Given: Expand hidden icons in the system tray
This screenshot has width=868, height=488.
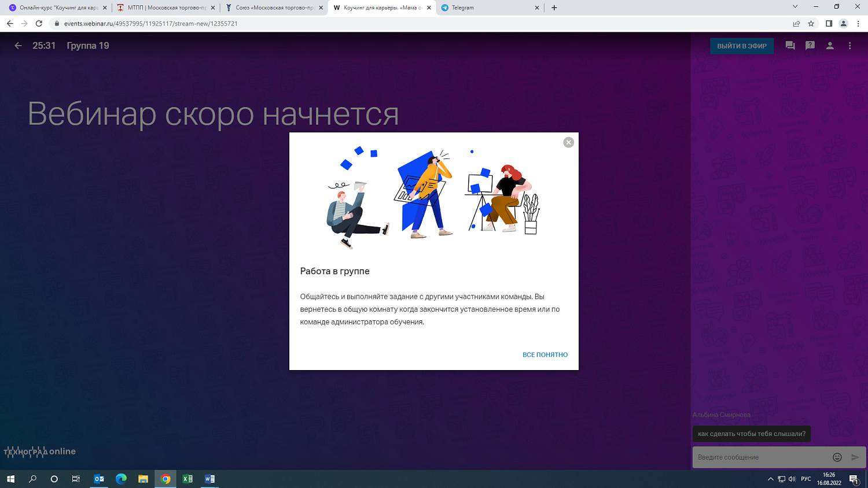Looking at the screenshot, I should 771,479.
